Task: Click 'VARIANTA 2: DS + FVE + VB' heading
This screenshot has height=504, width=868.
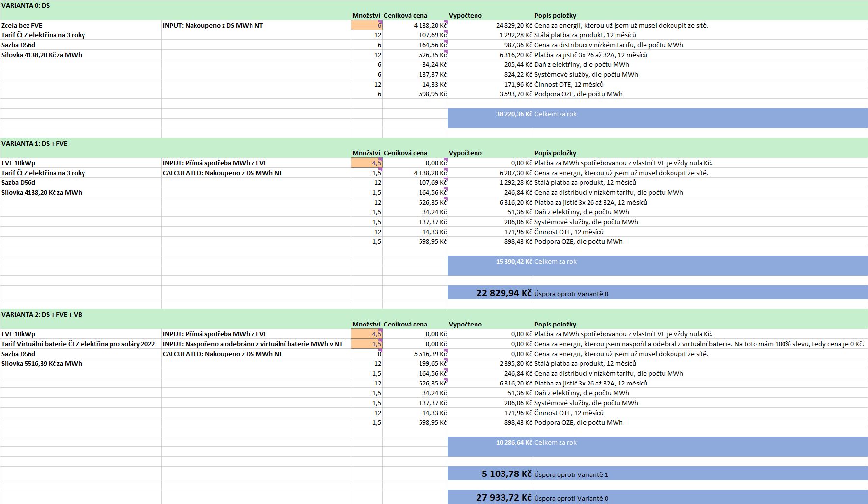Action: click(42, 314)
